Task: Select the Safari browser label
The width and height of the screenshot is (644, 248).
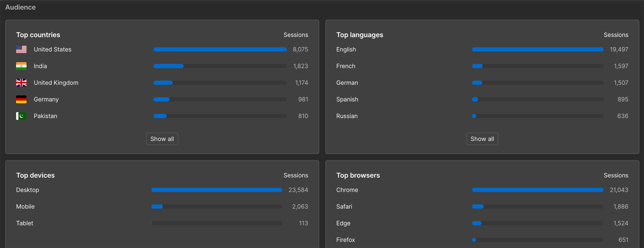Action: [x=344, y=207]
